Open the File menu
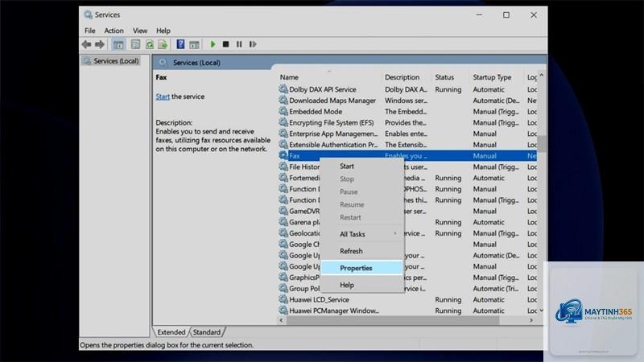Viewport: 644px width, 362px height. [90, 31]
